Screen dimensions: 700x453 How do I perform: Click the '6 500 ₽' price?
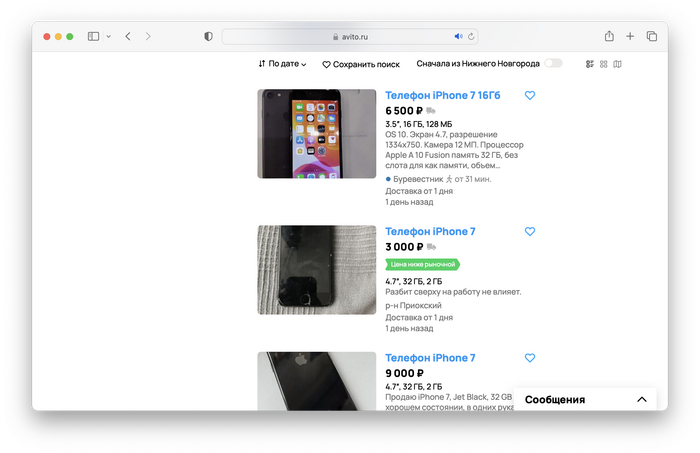point(404,111)
